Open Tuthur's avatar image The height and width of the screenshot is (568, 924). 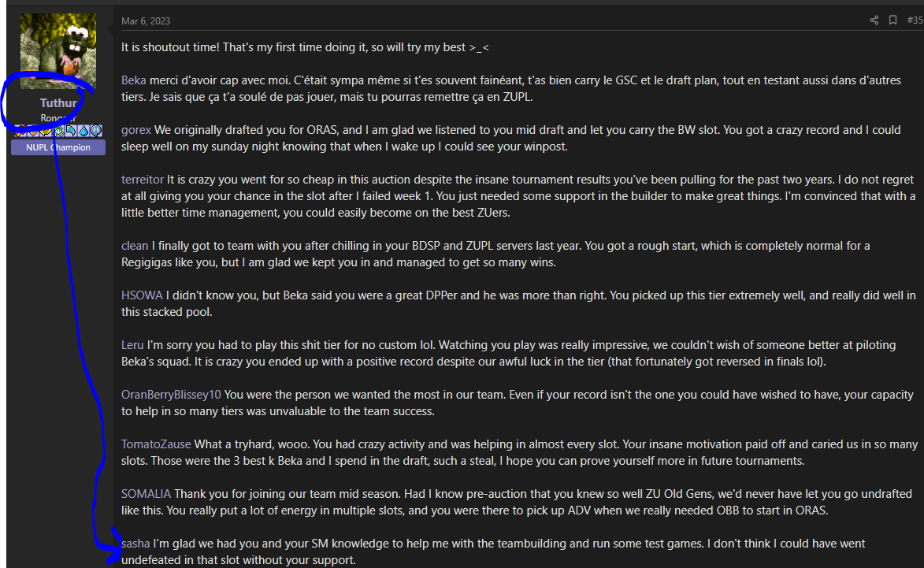coord(58,51)
